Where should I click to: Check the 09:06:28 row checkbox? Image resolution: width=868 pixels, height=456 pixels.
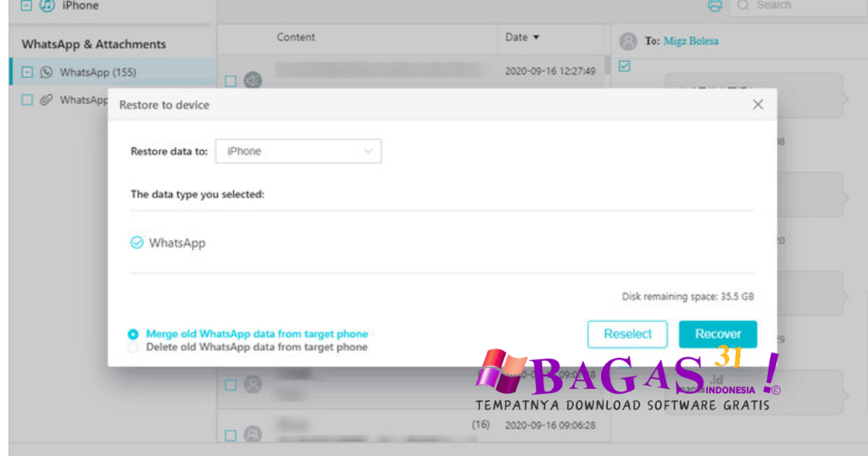pyautogui.click(x=231, y=436)
